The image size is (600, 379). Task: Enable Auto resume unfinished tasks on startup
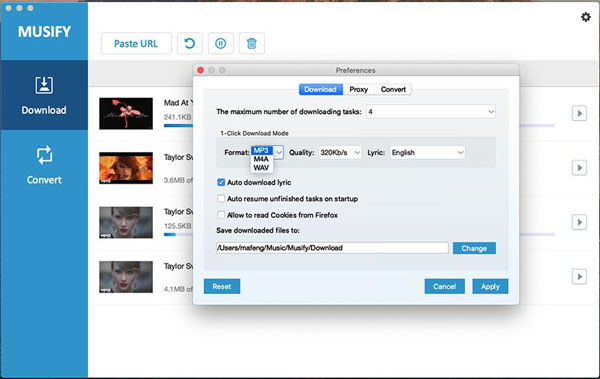pyautogui.click(x=221, y=199)
